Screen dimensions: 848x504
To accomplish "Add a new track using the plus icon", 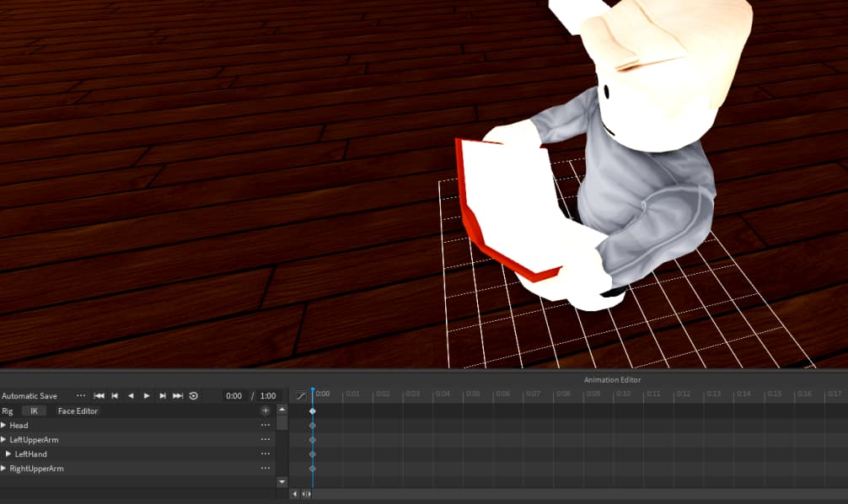I will 265,410.
